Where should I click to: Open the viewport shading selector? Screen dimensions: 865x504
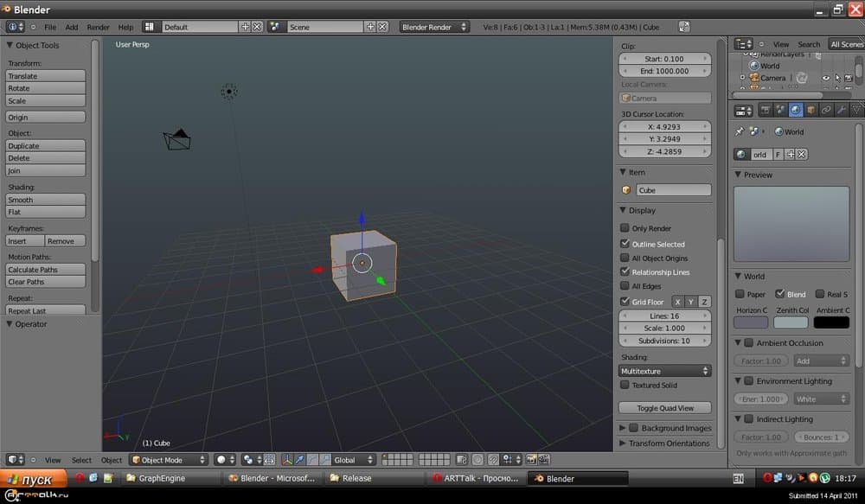[225, 459]
